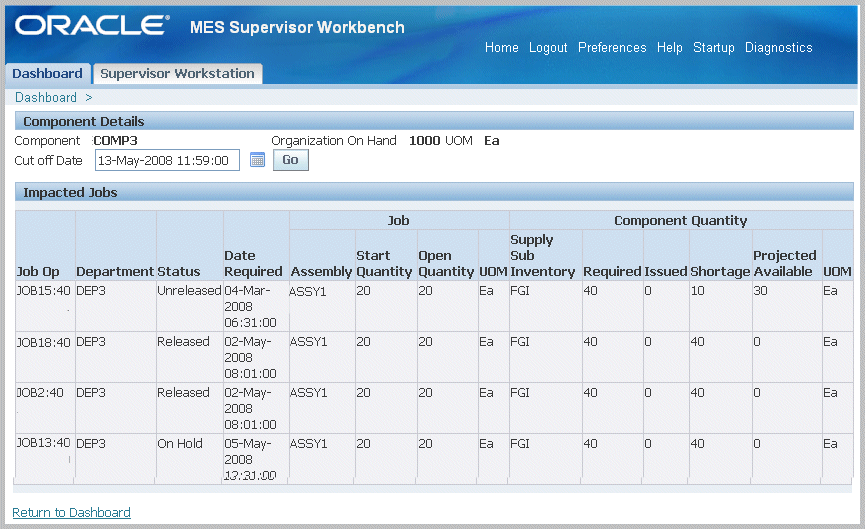Follow the Return to Dashboard link
This screenshot has width=865, height=529.
pos(71,512)
